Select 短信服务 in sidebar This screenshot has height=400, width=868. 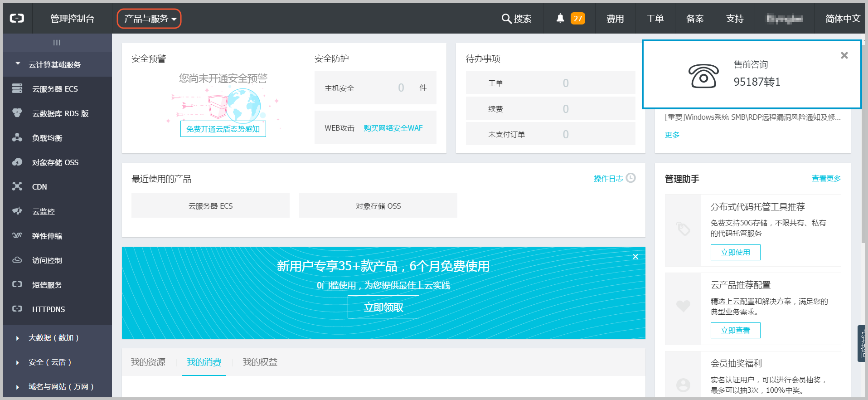pyautogui.click(x=47, y=285)
